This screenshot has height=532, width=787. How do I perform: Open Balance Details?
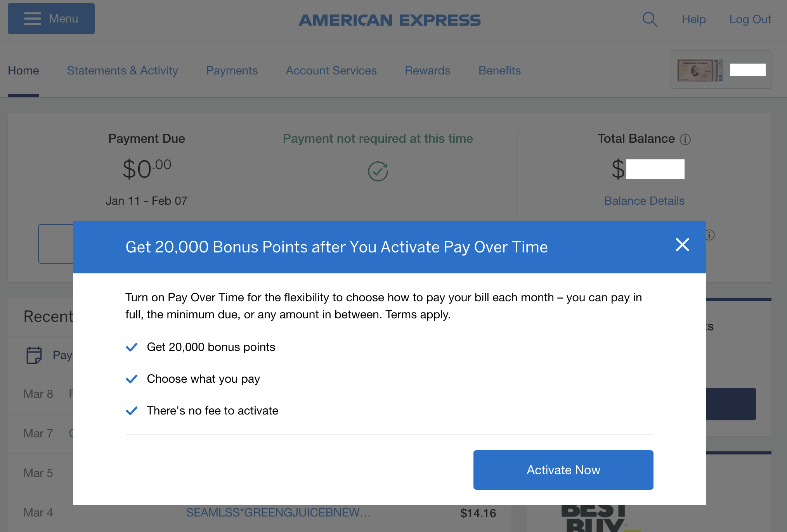tap(644, 201)
